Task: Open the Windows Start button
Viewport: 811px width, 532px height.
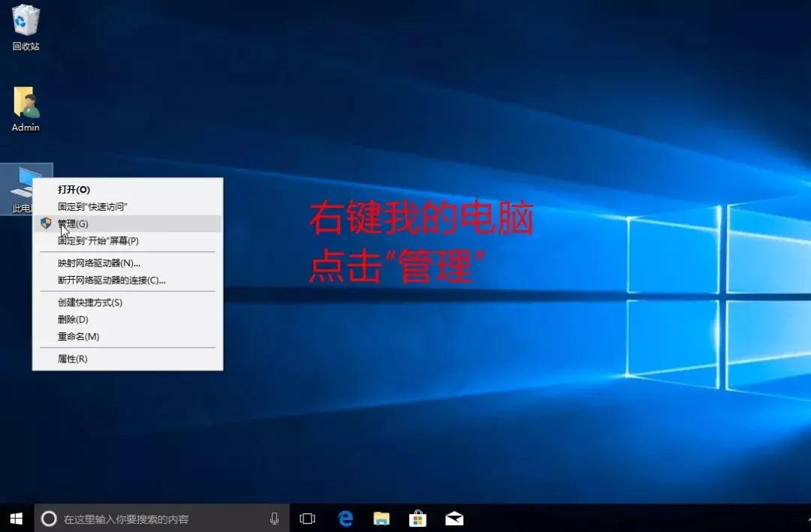Action: click(16, 518)
